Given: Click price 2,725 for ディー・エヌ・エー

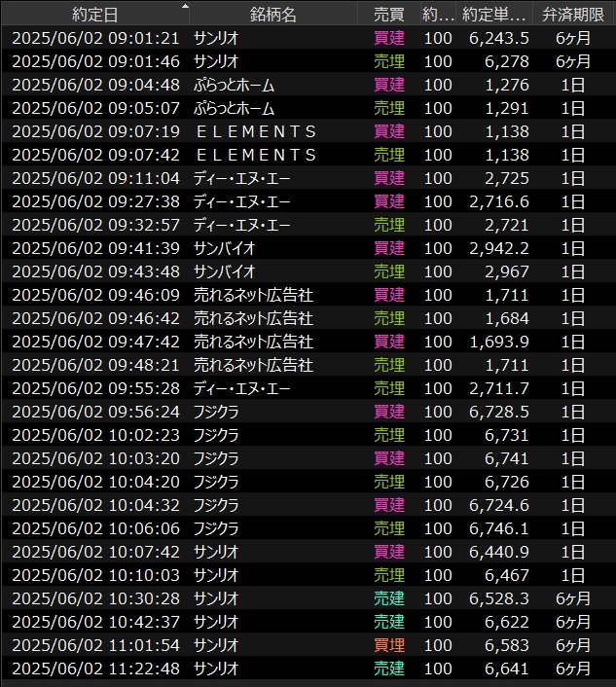Looking at the screenshot, I should point(507,178).
